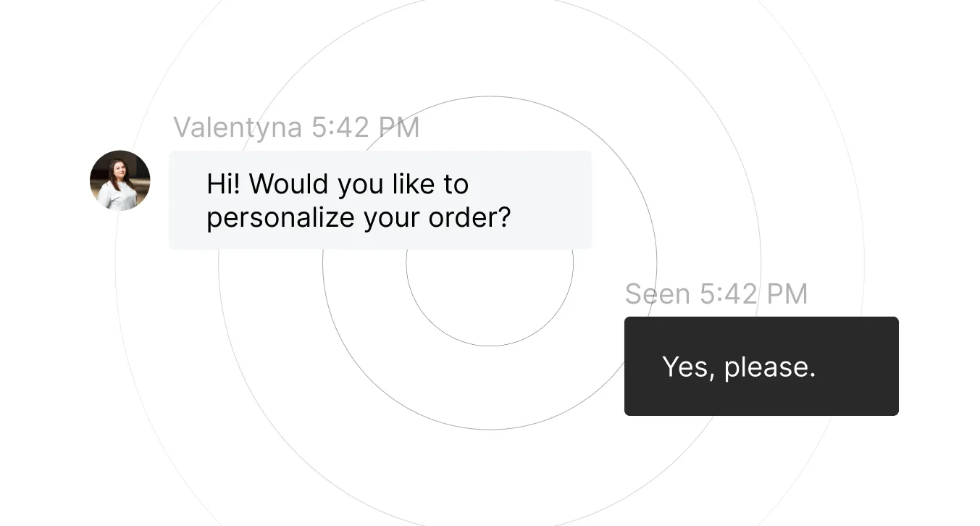Click the text 'Hi! Would you like to'
980x526 pixels.
(338, 184)
